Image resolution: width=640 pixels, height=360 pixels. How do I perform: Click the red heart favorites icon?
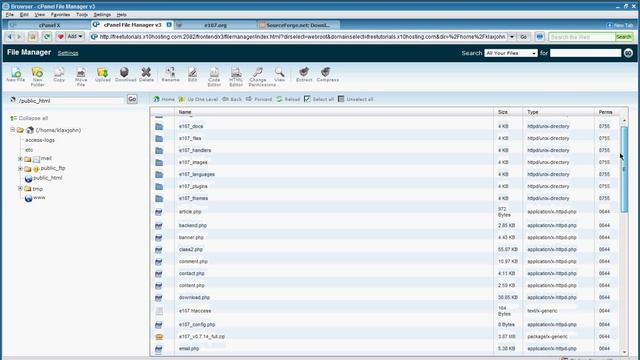coord(60,37)
